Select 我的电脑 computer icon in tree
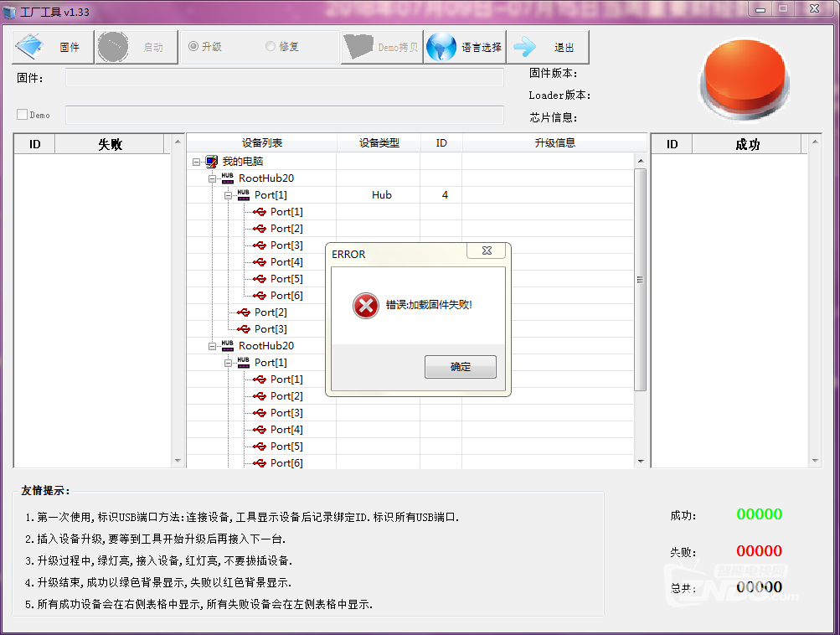Image resolution: width=840 pixels, height=635 pixels. click(213, 161)
